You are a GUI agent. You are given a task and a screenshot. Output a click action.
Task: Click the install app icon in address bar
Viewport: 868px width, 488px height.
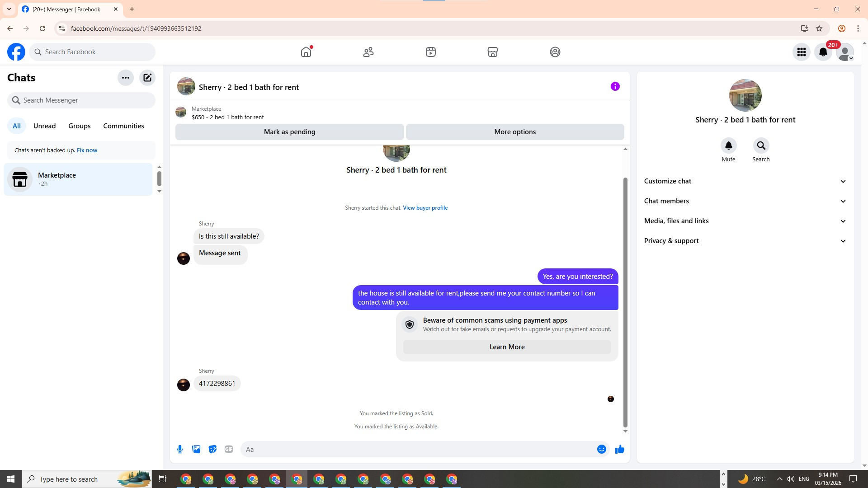pyautogui.click(x=805, y=28)
